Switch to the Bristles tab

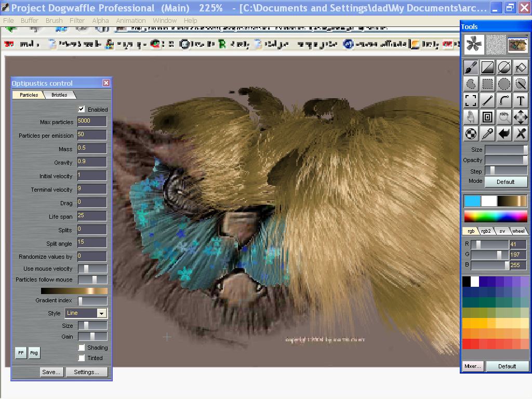click(59, 95)
